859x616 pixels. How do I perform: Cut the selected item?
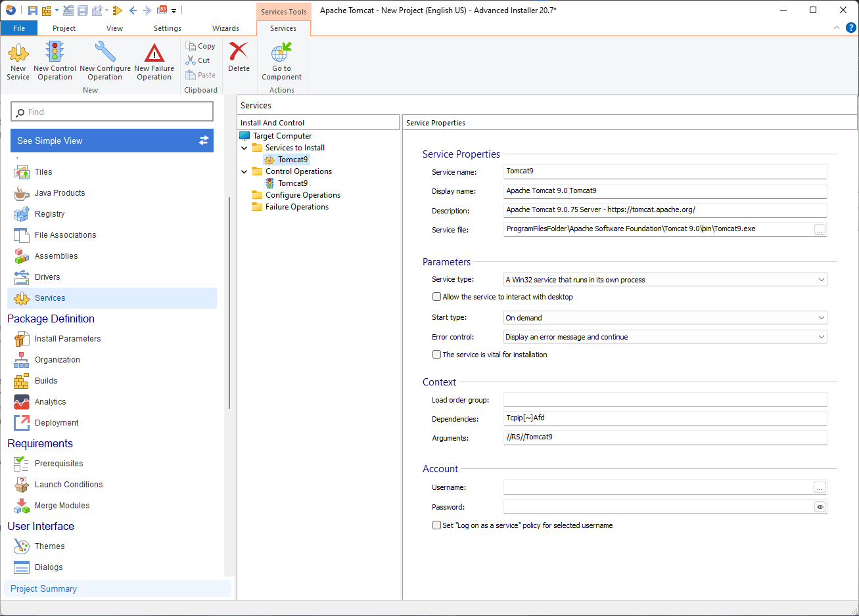(198, 60)
